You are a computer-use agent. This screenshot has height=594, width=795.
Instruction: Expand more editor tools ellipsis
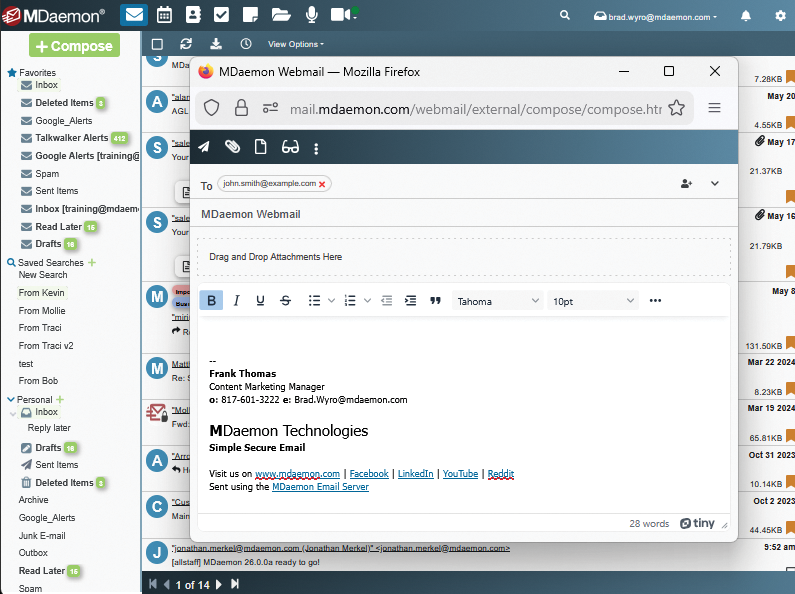point(655,301)
